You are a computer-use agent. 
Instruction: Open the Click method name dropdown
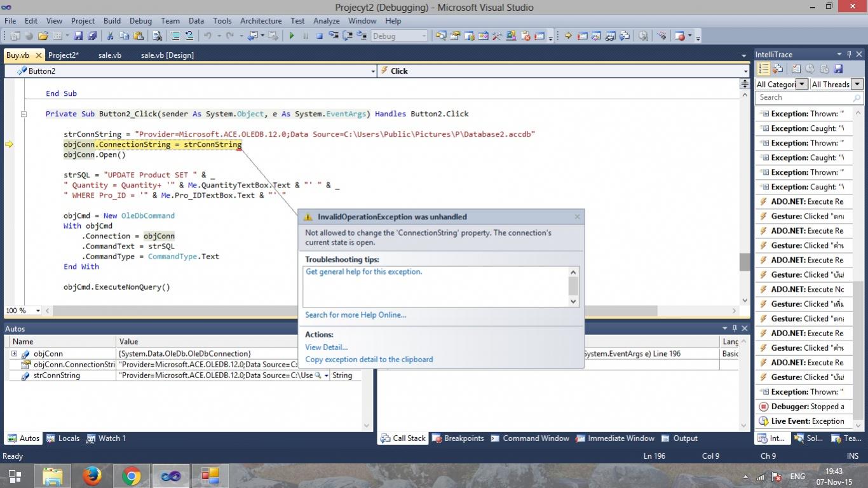(x=746, y=71)
